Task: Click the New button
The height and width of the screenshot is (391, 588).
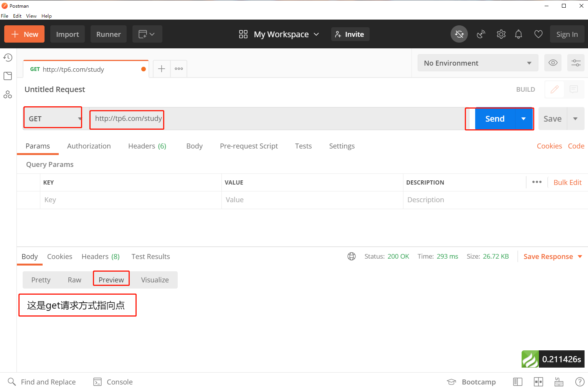Action: pyautogui.click(x=24, y=34)
